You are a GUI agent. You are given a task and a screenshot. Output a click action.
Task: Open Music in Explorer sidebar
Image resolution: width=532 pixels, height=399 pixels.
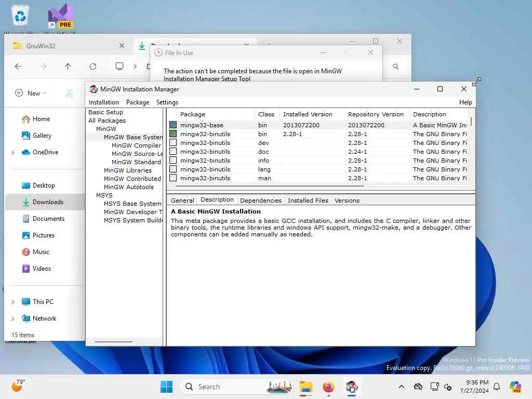[36, 252]
